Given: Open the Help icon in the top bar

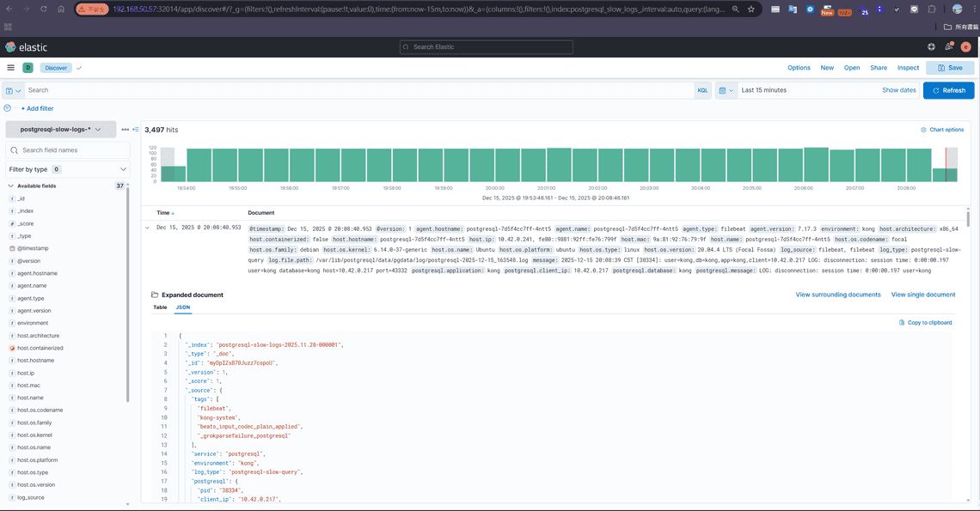Looking at the screenshot, I should click(931, 47).
